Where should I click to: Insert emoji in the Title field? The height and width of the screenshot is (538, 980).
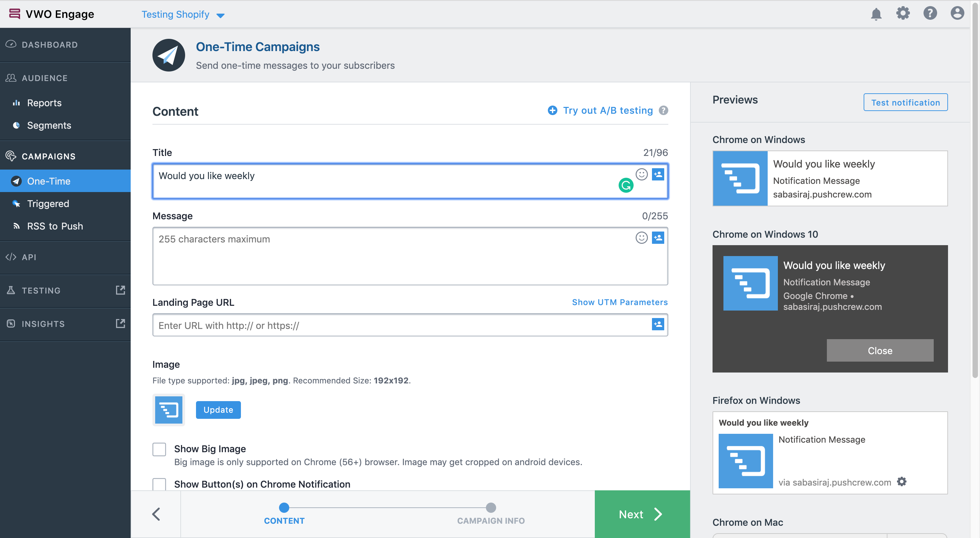[641, 174]
